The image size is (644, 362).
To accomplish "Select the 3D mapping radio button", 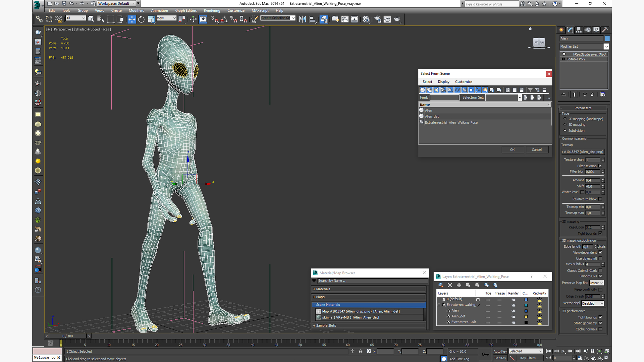I will [x=565, y=125].
